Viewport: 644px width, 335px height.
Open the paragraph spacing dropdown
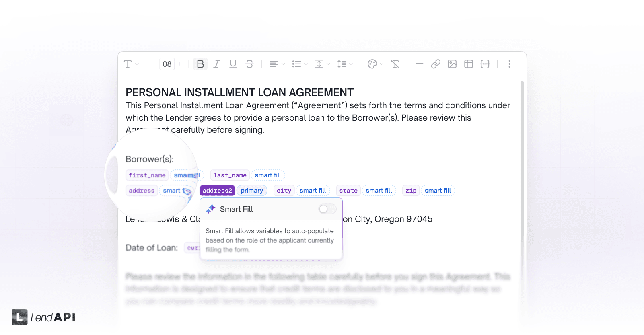pyautogui.click(x=322, y=64)
